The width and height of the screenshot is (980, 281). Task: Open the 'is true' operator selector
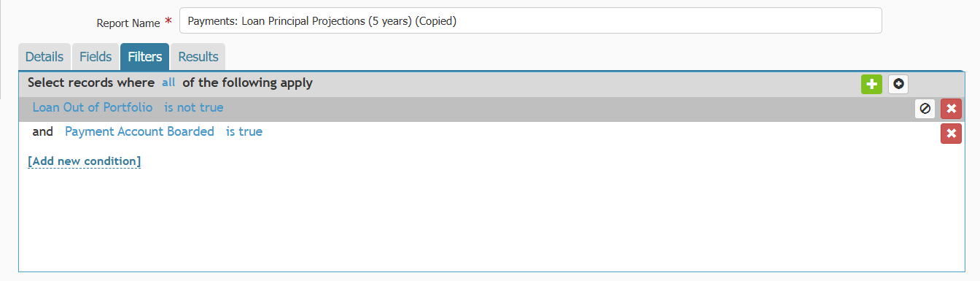click(x=244, y=131)
